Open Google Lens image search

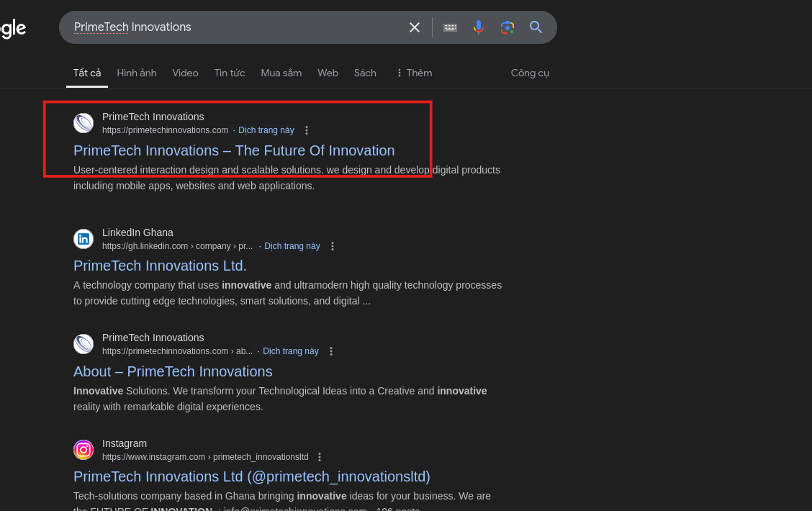(x=507, y=27)
